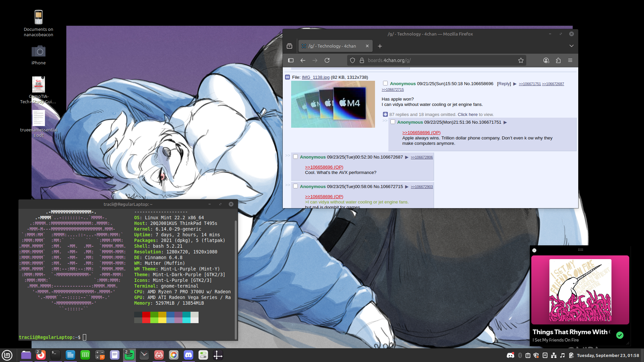Open the calendar from the taskbar clock
The image size is (644, 362).
click(x=608, y=355)
